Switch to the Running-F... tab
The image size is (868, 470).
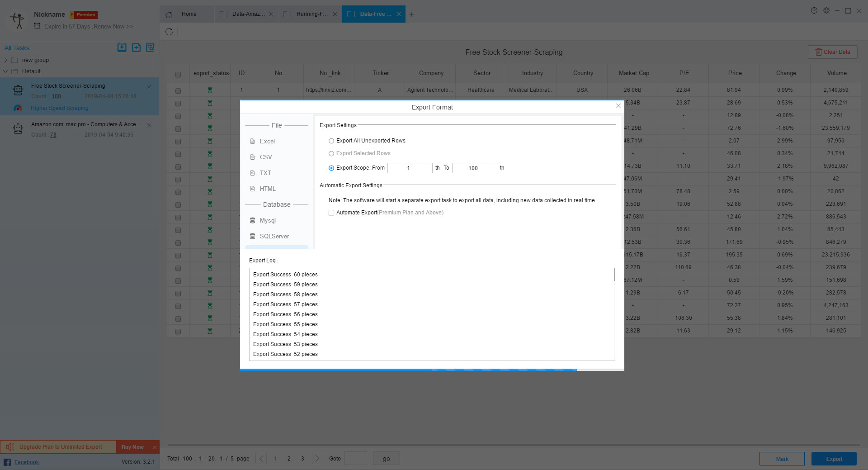310,14
